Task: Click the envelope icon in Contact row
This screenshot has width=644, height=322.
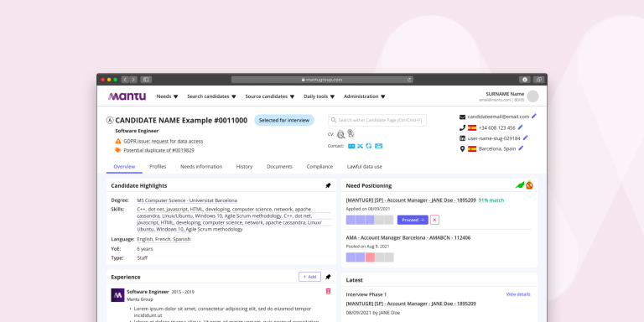Action: pos(379,146)
